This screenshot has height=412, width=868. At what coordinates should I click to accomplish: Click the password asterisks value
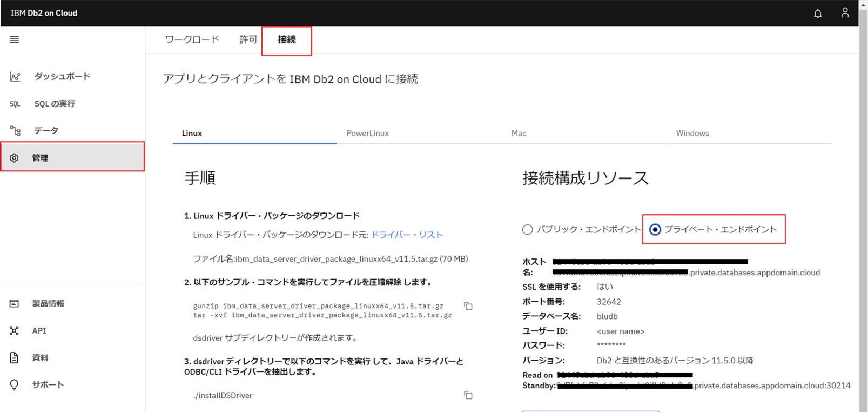(x=611, y=345)
